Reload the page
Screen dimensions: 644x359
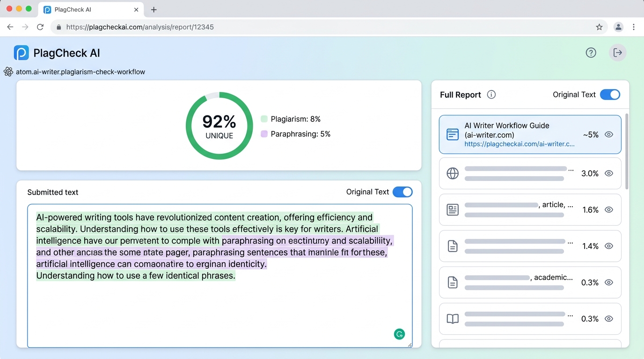[40, 27]
